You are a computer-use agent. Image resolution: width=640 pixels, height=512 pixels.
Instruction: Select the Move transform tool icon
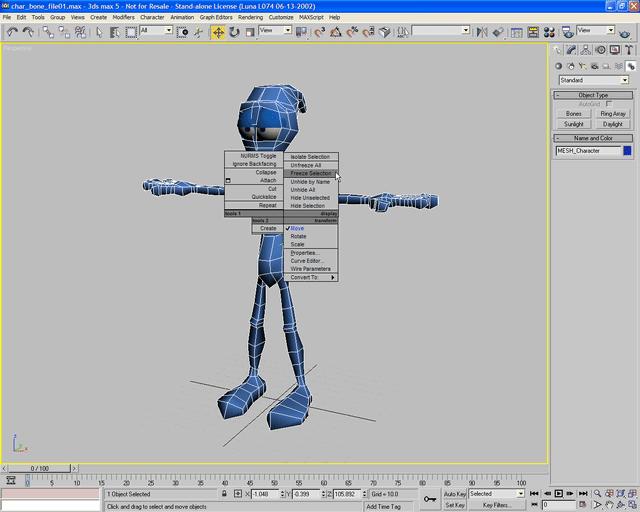point(218,32)
